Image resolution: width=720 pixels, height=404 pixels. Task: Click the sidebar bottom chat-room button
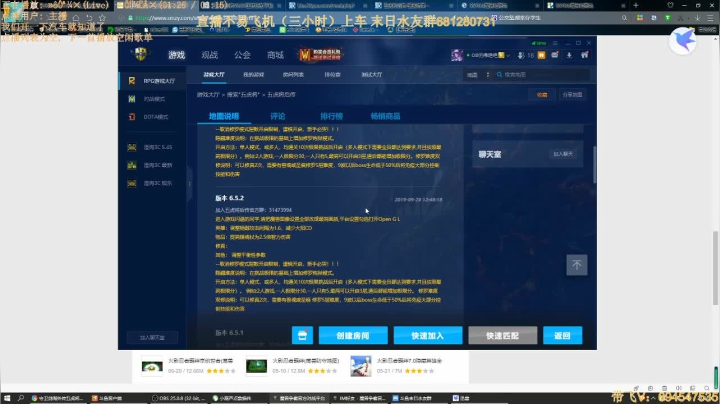152,337
